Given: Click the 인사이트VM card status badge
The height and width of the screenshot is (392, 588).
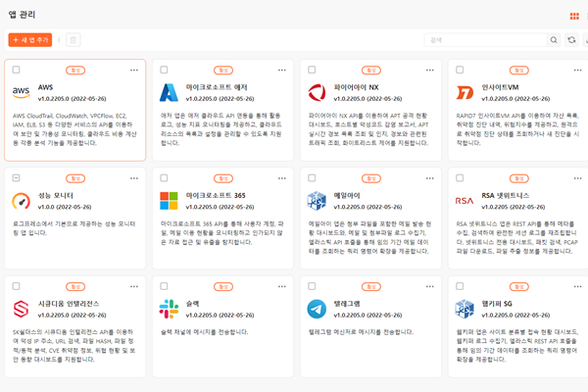Looking at the screenshot, I should click(519, 71).
